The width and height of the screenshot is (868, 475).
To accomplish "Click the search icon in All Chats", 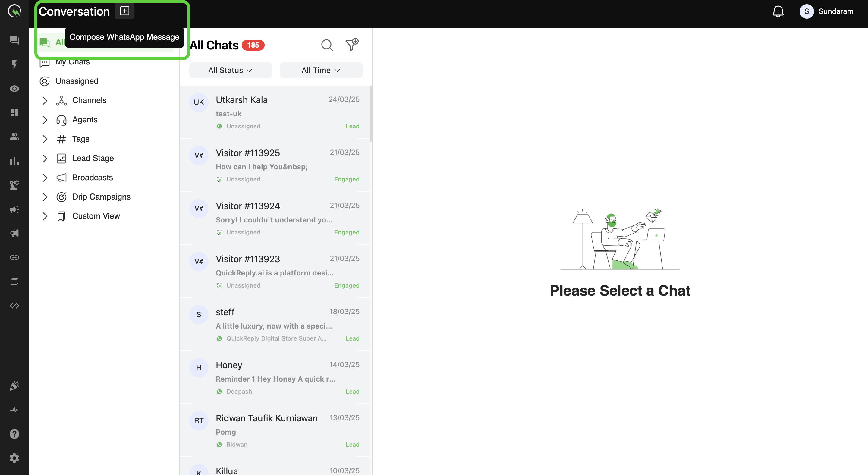I will (327, 45).
